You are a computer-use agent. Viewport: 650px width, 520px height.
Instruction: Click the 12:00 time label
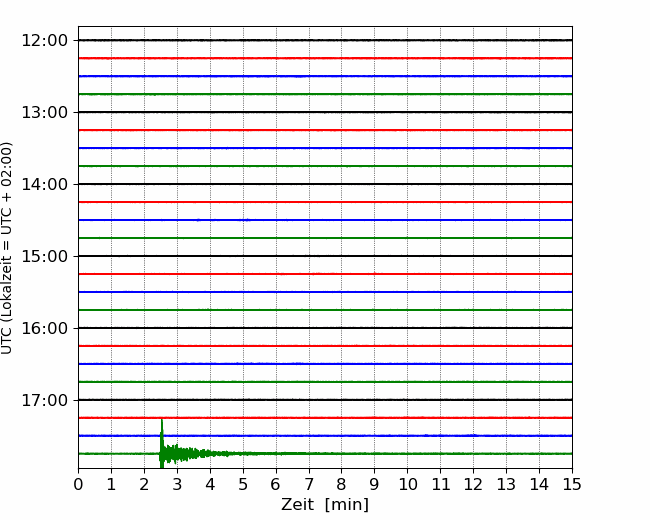44,41
